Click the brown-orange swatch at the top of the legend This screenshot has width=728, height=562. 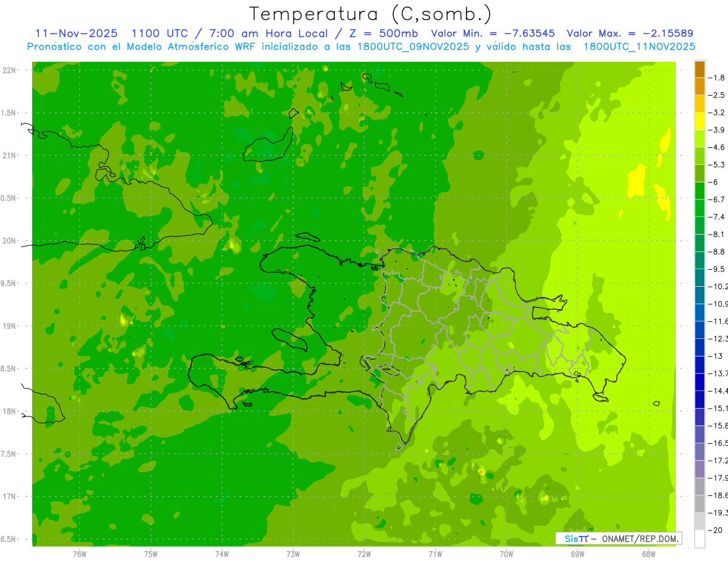pyautogui.click(x=699, y=69)
